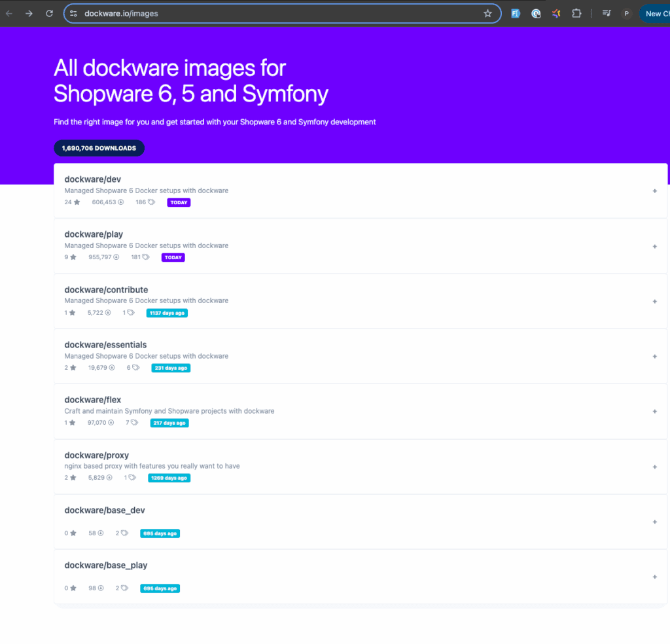Image resolution: width=670 pixels, height=644 pixels.
Task: Click the download icon next to 606,453
Action: click(x=121, y=202)
